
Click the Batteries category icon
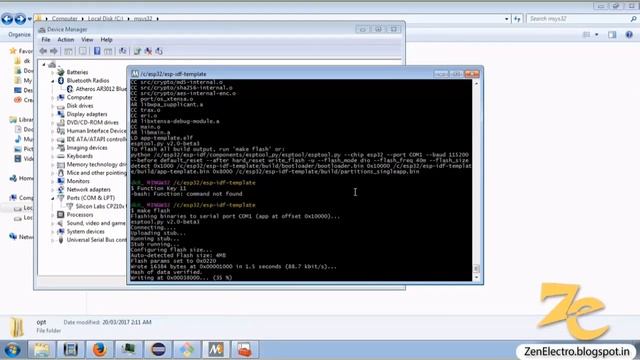click(x=61, y=72)
